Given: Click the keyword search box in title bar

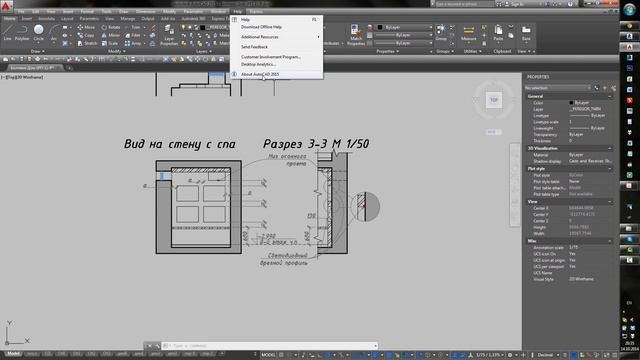Looking at the screenshot, I should pyautogui.click(x=464, y=4).
